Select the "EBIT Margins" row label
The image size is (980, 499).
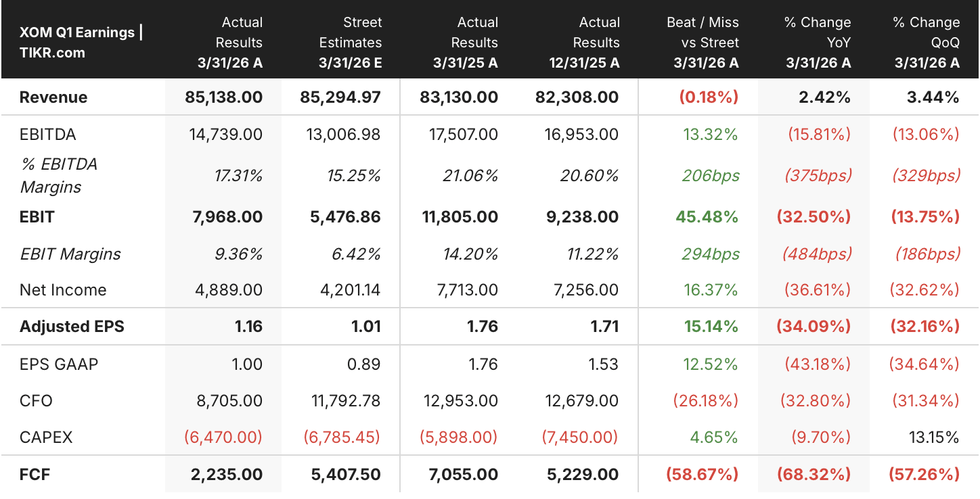tap(70, 254)
